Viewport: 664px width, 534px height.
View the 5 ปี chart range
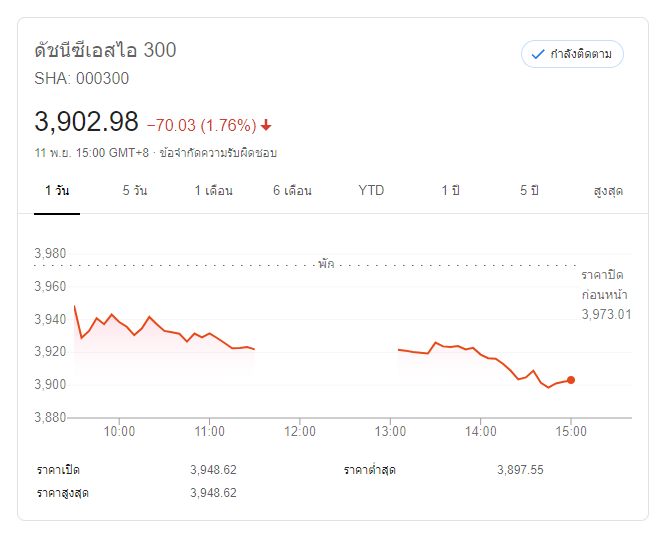coord(529,190)
